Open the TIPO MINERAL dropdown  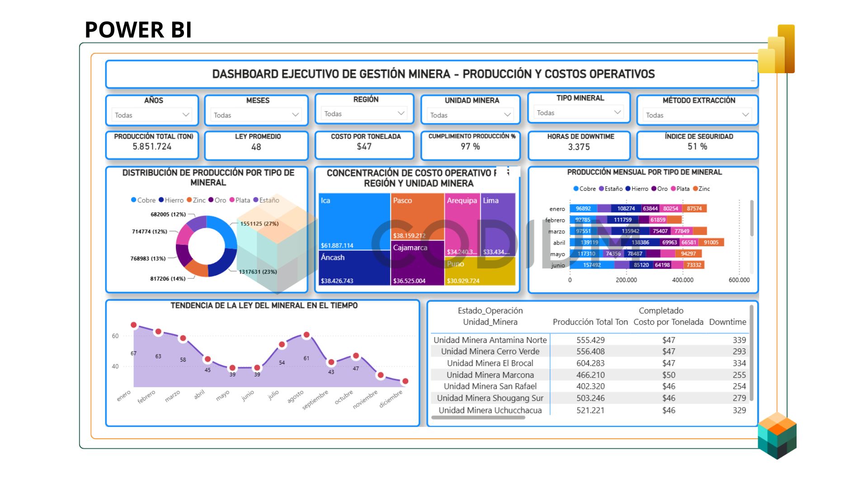[579, 113]
